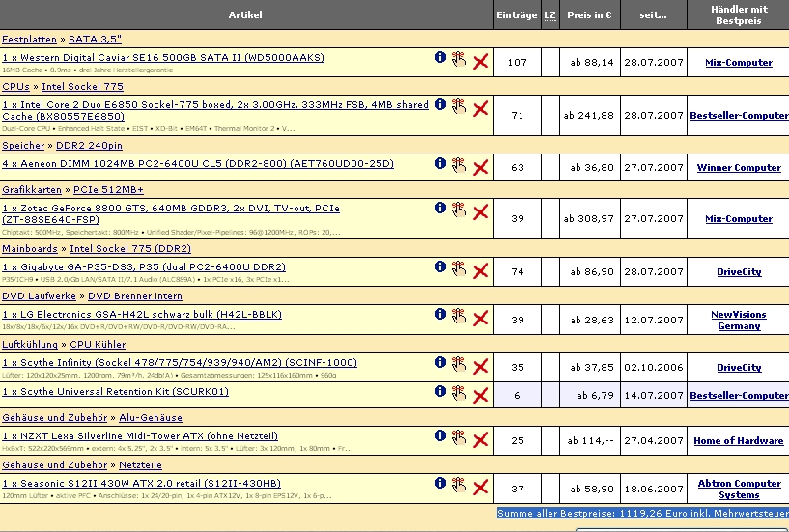This screenshot has width=789, height=532.
Task: Remove Scythe Universal Retention Kit with red X
Action: point(481,396)
